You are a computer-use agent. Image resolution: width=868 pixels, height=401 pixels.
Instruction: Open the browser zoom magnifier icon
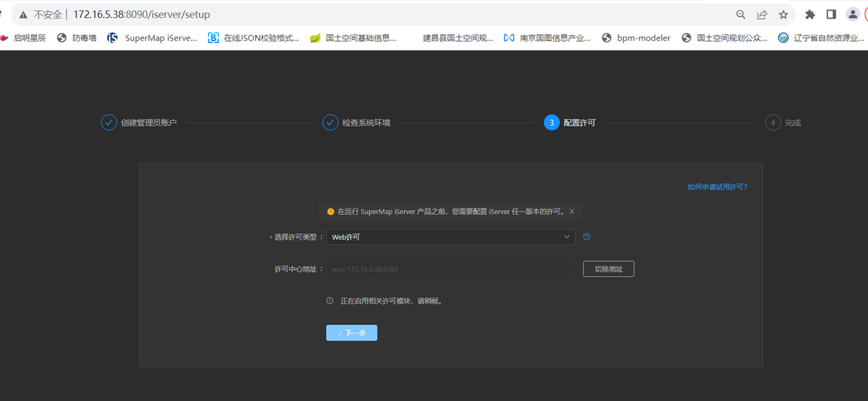pyautogui.click(x=741, y=15)
